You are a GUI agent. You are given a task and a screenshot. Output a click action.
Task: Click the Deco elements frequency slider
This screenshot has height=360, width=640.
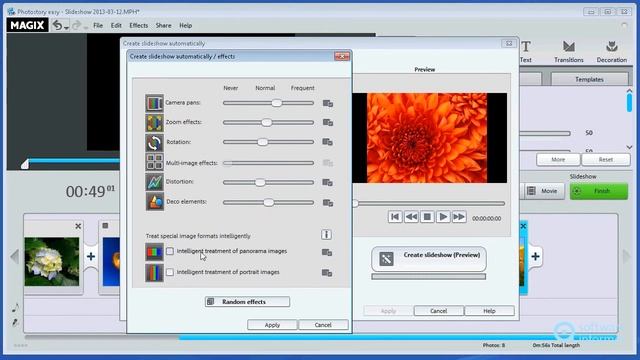[268, 202]
